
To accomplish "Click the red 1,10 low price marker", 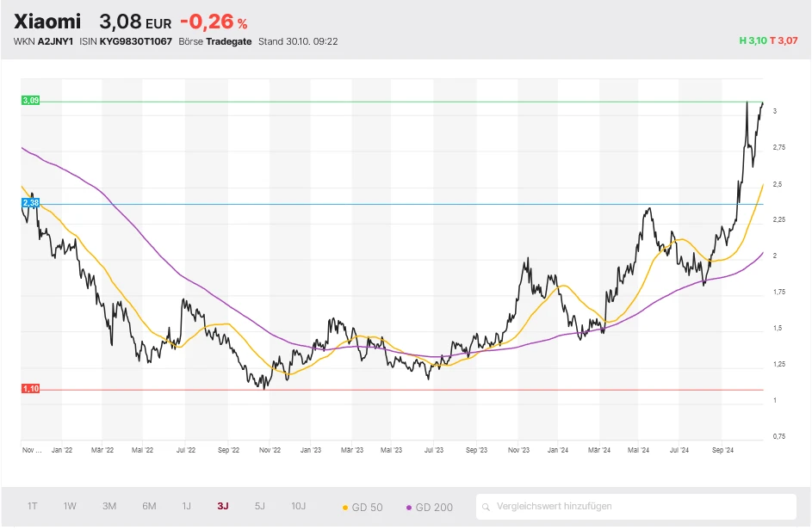I will click(x=30, y=389).
